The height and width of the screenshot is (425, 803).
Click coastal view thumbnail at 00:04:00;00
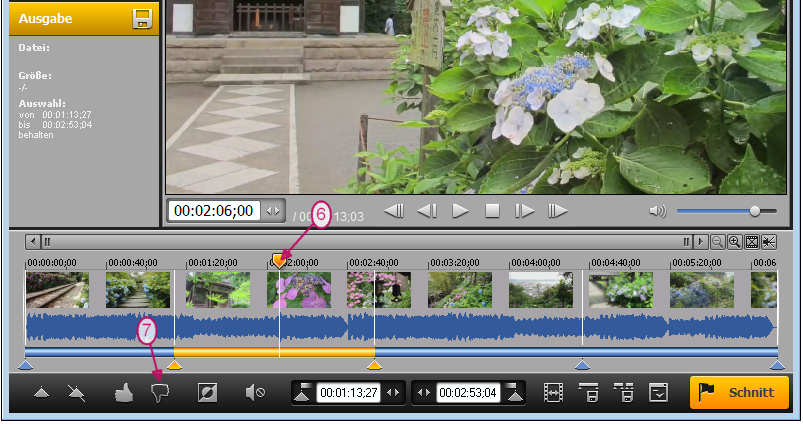541,290
